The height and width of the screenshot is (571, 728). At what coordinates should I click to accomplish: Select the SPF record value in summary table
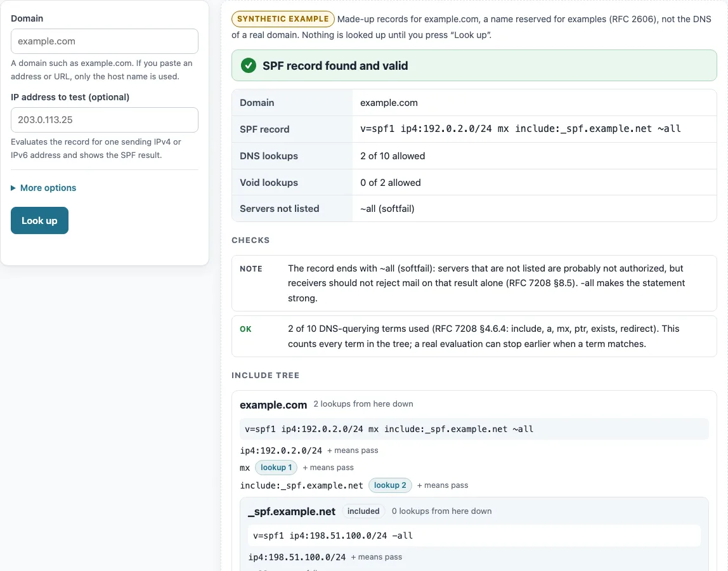521,129
